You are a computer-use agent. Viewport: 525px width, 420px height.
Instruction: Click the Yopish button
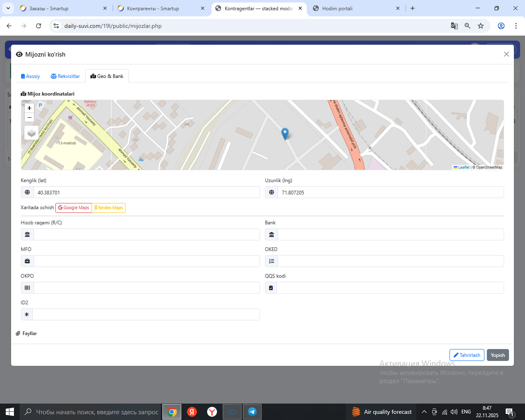point(498,355)
